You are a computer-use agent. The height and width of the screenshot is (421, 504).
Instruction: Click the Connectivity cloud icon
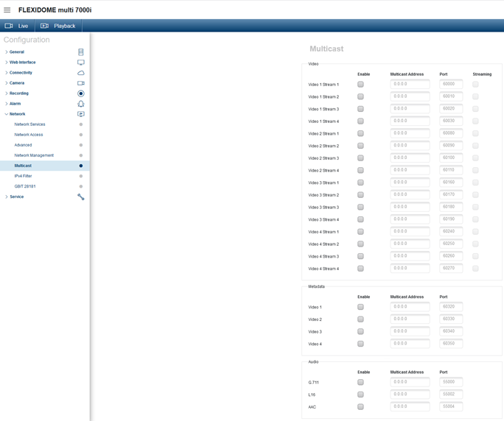tap(81, 73)
